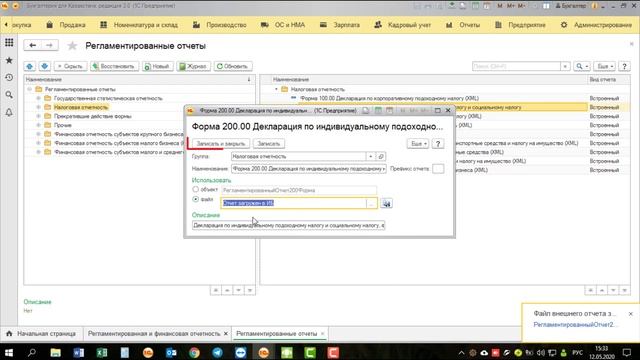Open Favorites star in left sidebar

pos(9,60)
